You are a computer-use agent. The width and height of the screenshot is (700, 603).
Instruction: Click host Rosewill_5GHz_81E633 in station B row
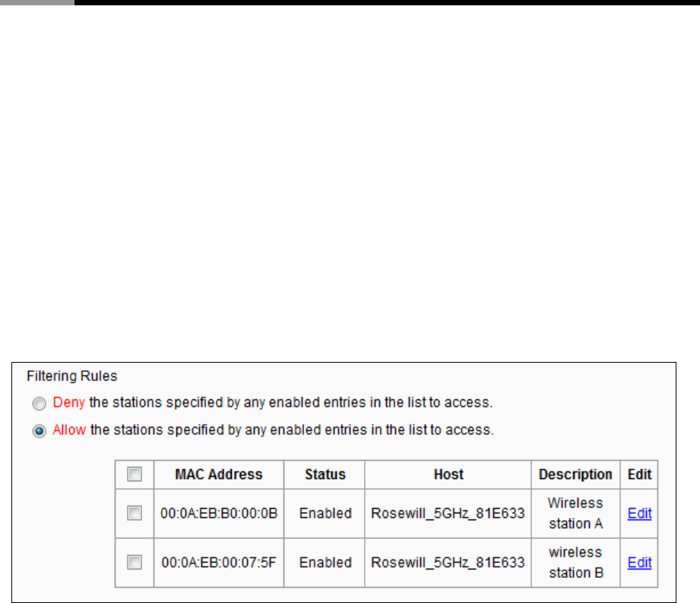click(448, 563)
